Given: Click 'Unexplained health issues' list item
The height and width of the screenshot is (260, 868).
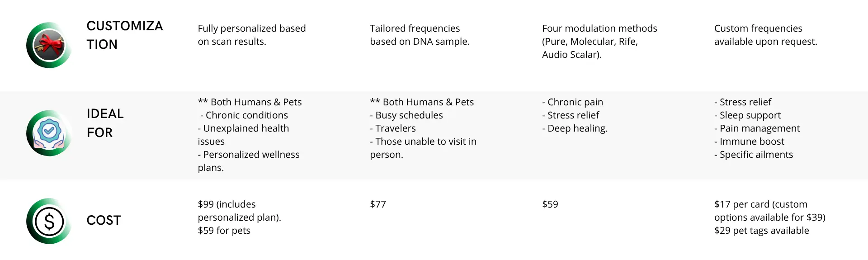Looking at the screenshot, I should [x=243, y=135].
